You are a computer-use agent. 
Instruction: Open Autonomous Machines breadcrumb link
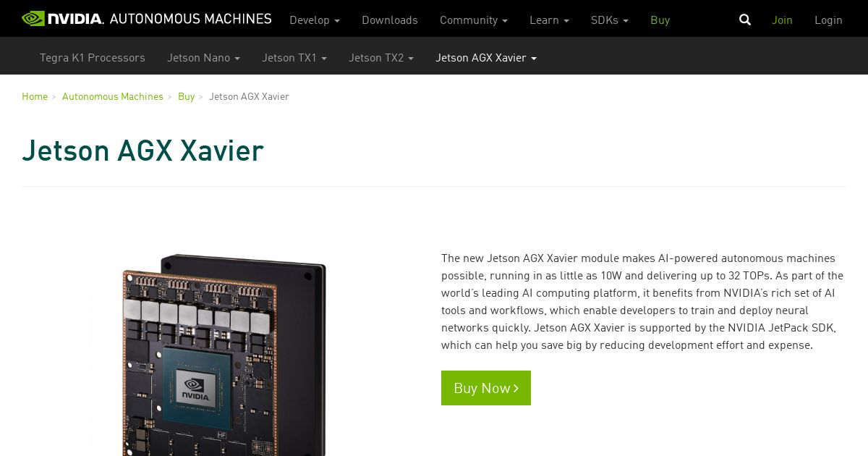[x=113, y=96]
